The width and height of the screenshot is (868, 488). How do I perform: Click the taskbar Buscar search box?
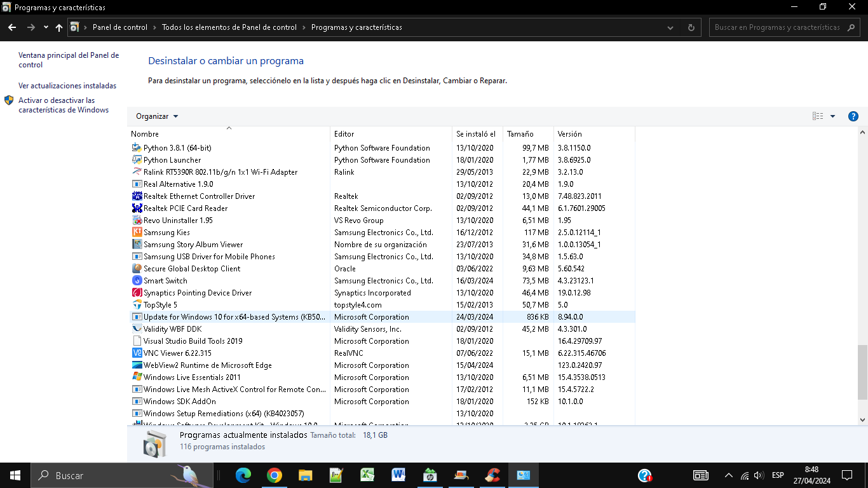tap(123, 475)
